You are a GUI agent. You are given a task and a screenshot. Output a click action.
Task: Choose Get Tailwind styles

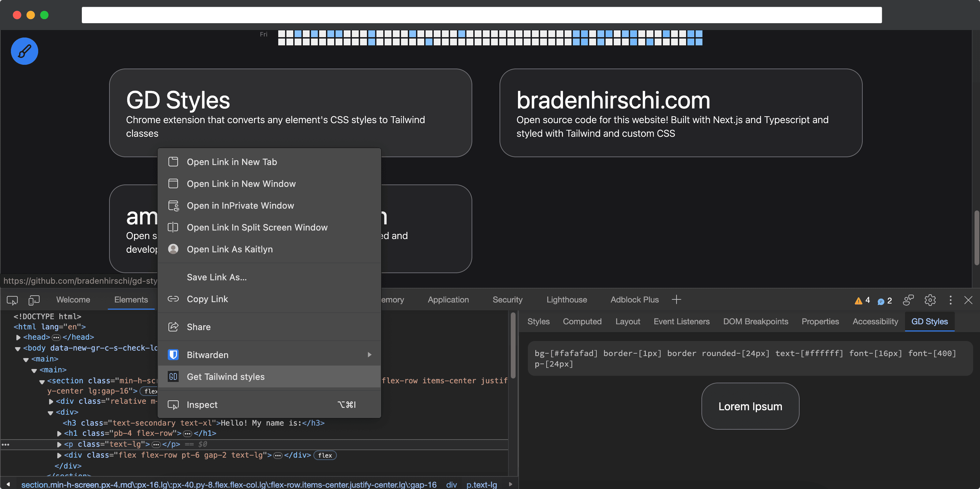point(269,376)
